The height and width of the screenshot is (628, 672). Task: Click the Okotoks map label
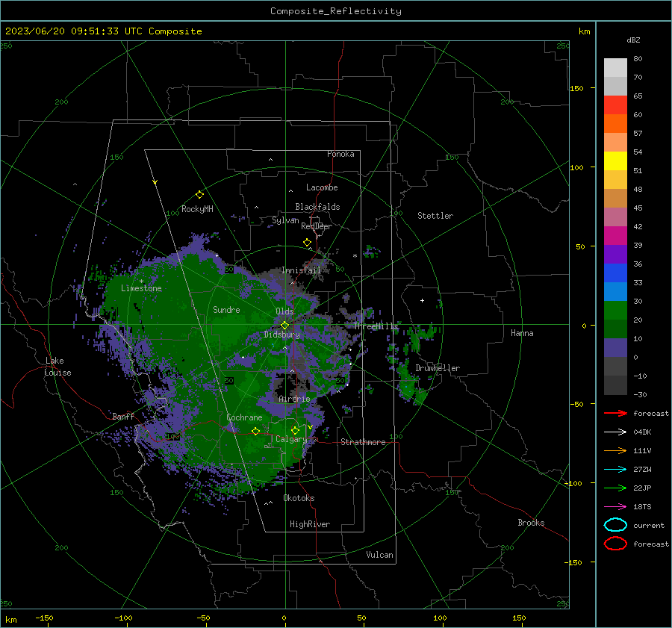[299, 497]
